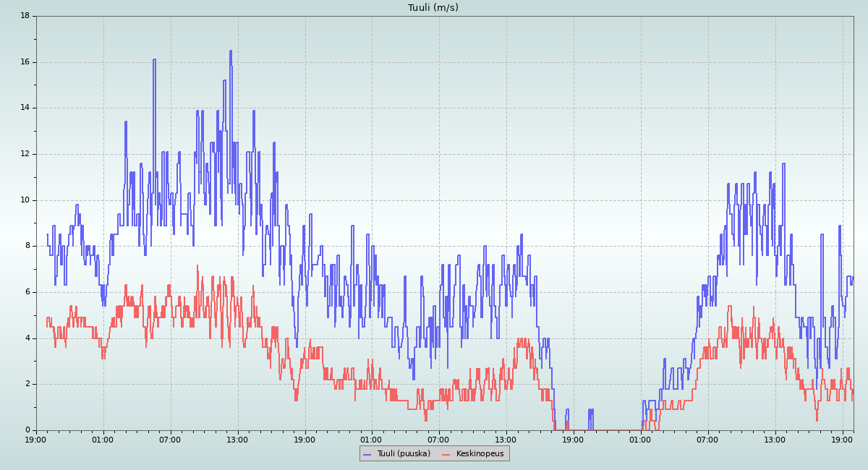Select the 4 label on the y-axis
Screen dimensions: 868x470
pyautogui.click(x=27, y=338)
